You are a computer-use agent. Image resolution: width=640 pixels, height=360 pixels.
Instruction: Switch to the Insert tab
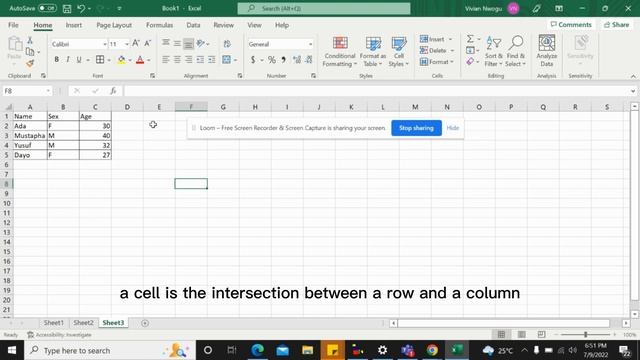[x=73, y=25]
